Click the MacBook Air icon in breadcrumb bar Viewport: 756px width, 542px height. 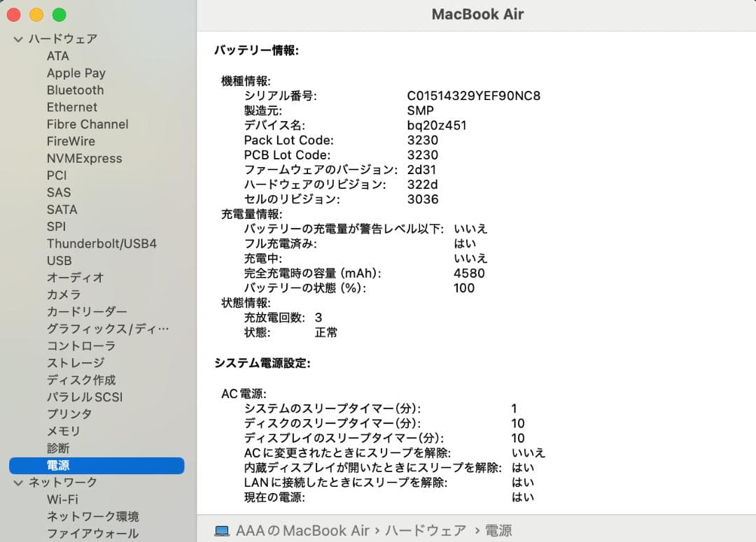[220, 530]
